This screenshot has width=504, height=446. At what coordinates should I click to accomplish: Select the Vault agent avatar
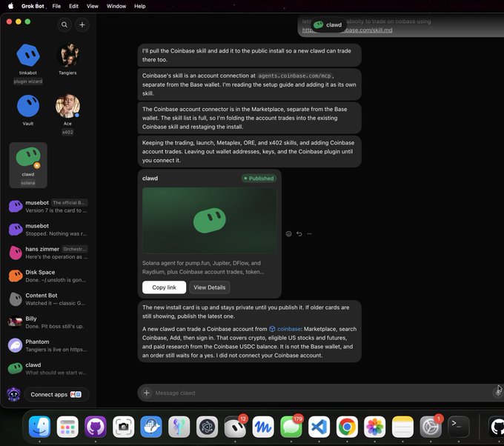pos(28,106)
